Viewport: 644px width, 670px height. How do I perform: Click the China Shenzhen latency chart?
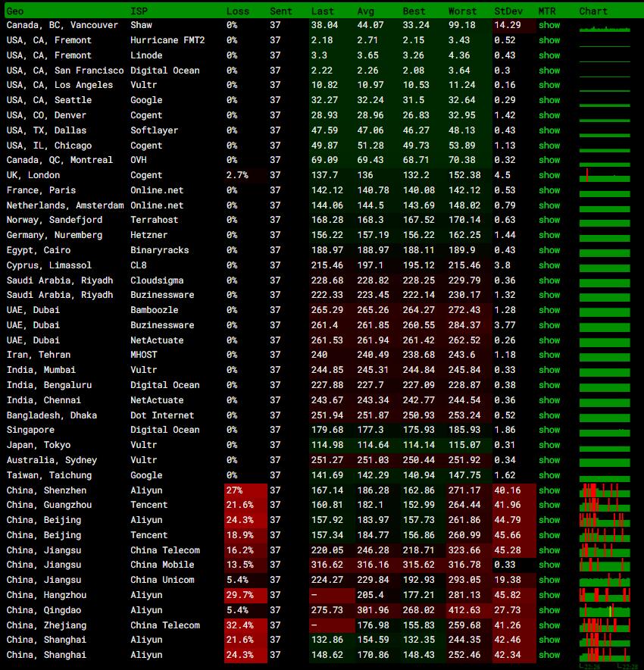tap(605, 490)
